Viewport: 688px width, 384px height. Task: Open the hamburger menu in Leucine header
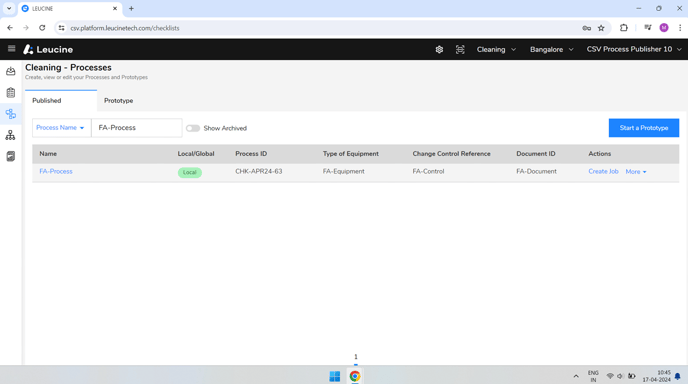point(11,49)
